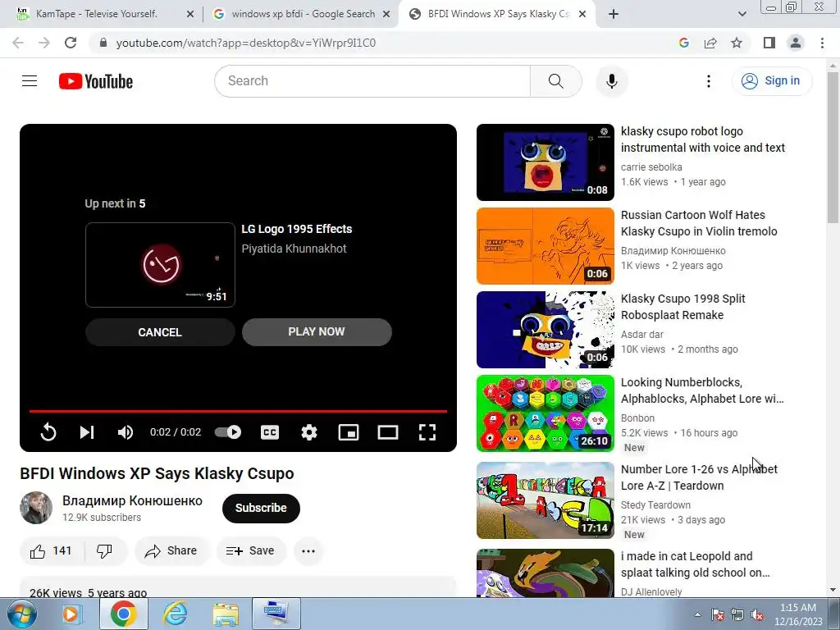
Task: Play LG Logo 1995 Effects now
Action: (317, 331)
